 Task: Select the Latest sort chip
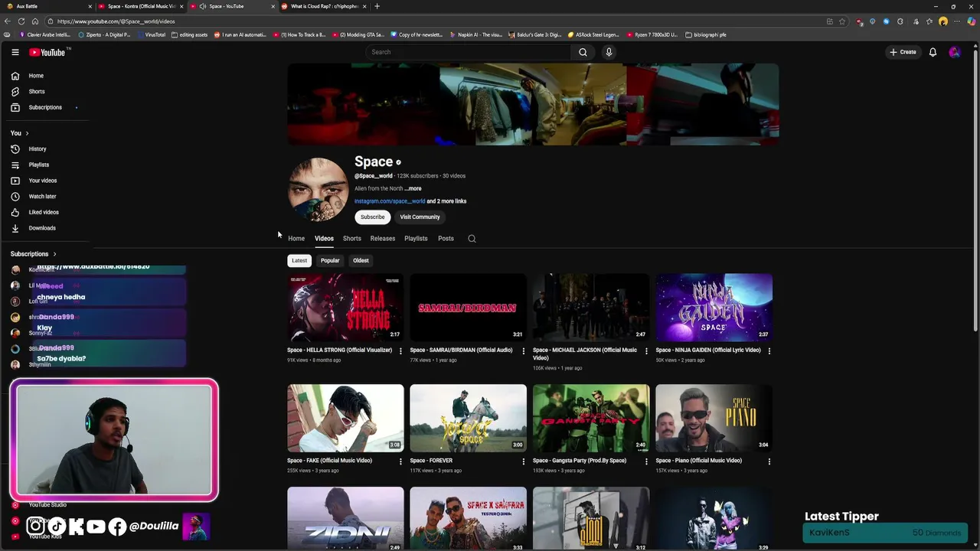tap(299, 260)
